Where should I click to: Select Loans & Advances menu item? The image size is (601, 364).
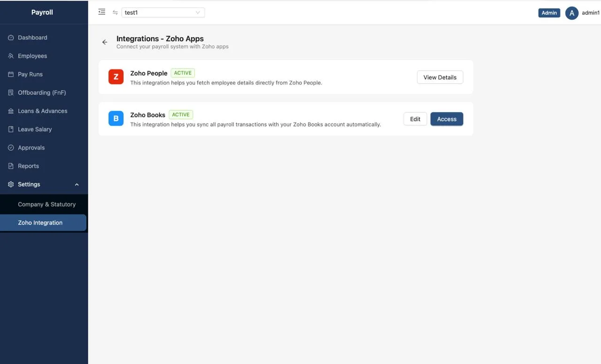click(x=44, y=111)
